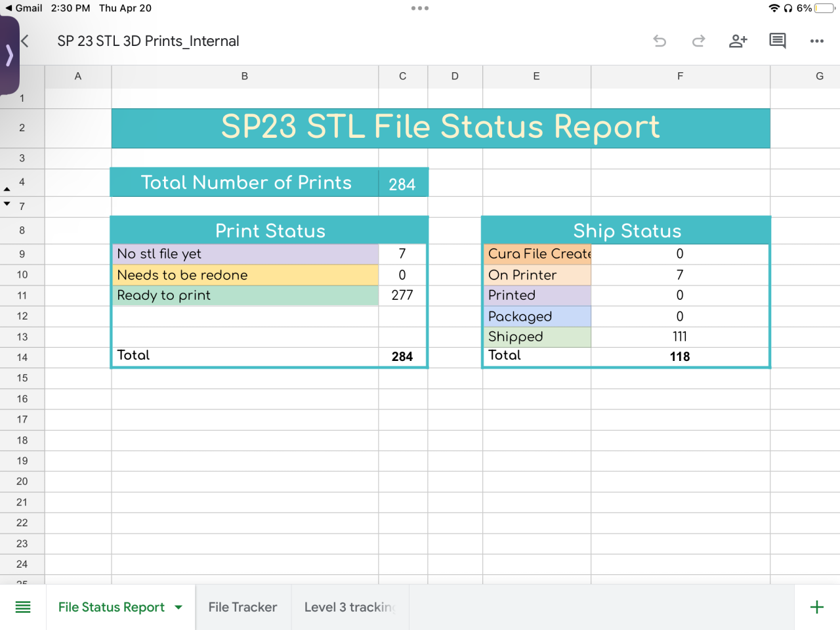
Task: Select the yellow Needs to be redone cell
Action: (x=245, y=275)
